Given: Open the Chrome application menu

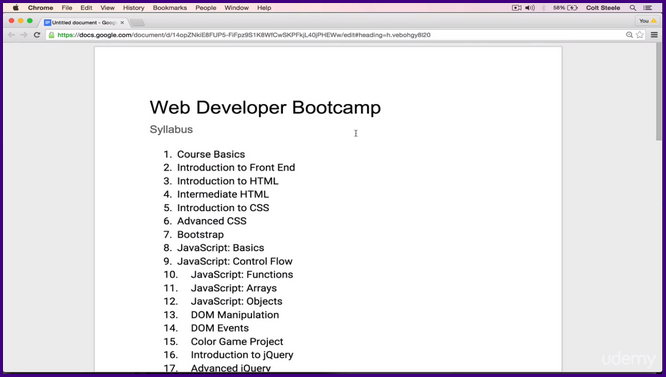Looking at the screenshot, I should coord(40,8).
